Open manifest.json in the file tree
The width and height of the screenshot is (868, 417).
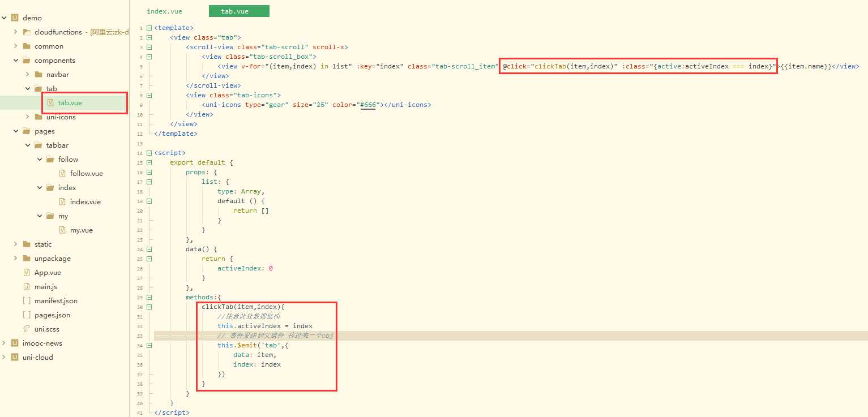tap(56, 301)
